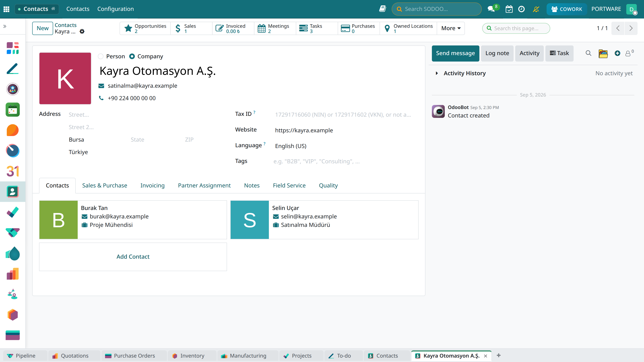The image size is (644, 362).
Task: Open the Contacts app icon in sidebar
Action: point(12,192)
